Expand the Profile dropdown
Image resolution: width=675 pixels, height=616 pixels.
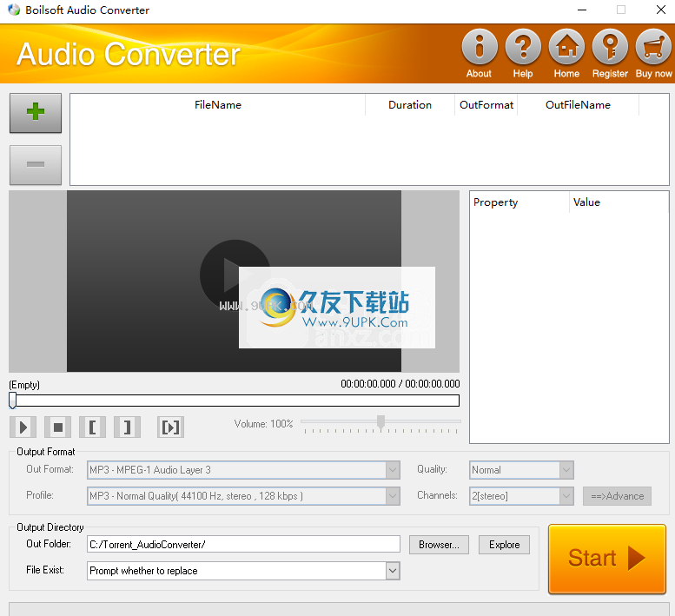(x=392, y=496)
